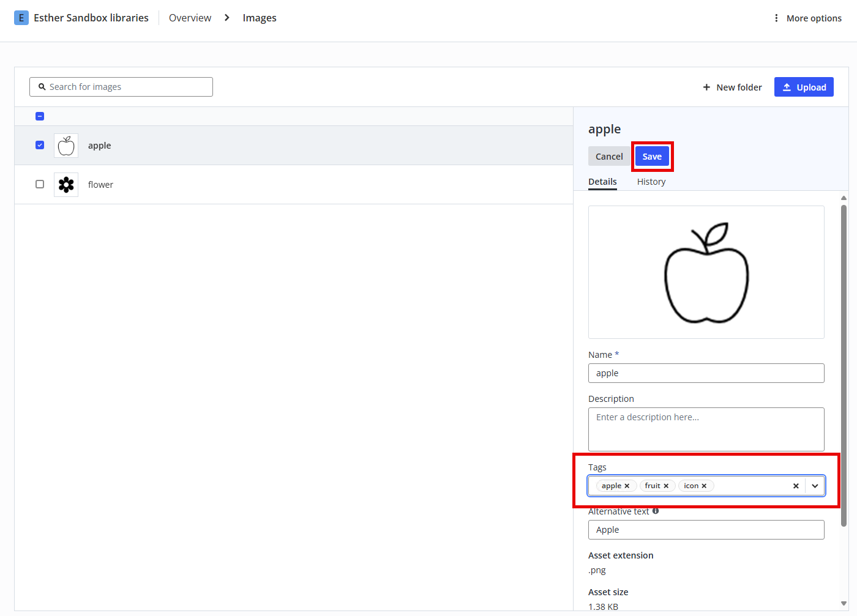Click the Upload button

point(804,87)
